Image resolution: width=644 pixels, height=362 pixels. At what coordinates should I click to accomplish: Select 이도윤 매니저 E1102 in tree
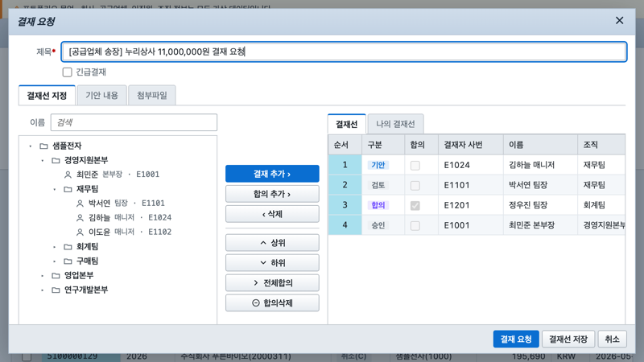(124, 232)
